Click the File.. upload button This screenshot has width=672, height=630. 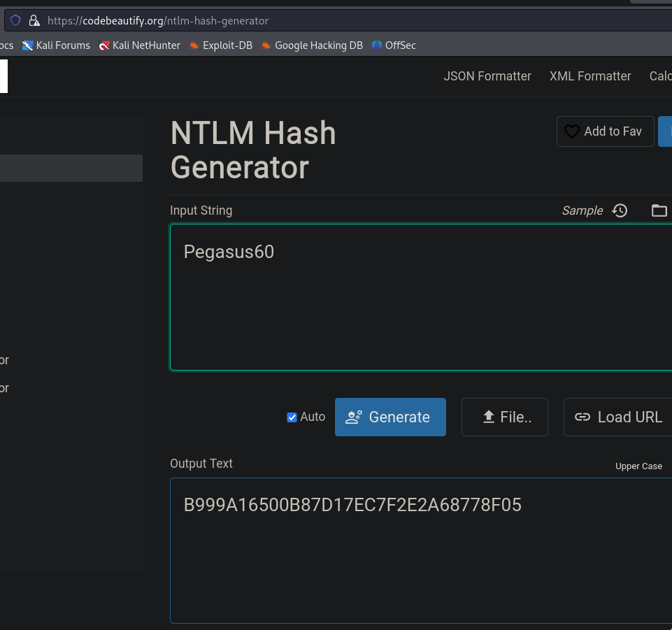tap(504, 417)
